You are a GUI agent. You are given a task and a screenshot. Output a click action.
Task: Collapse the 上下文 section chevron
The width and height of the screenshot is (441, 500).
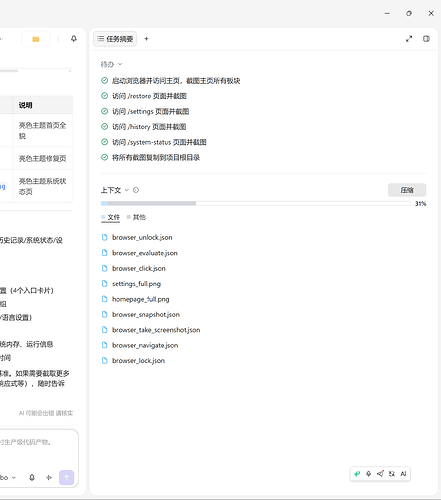127,190
